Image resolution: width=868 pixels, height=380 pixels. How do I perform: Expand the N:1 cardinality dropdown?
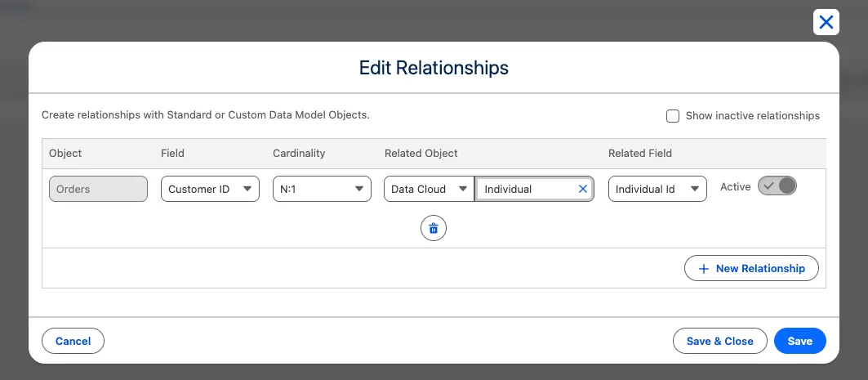click(322, 189)
